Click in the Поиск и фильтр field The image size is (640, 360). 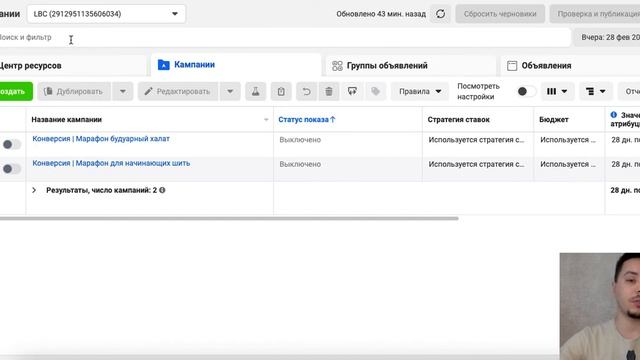point(284,38)
